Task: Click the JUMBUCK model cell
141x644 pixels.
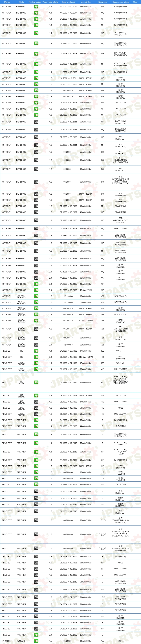Action: pos(21,641)
